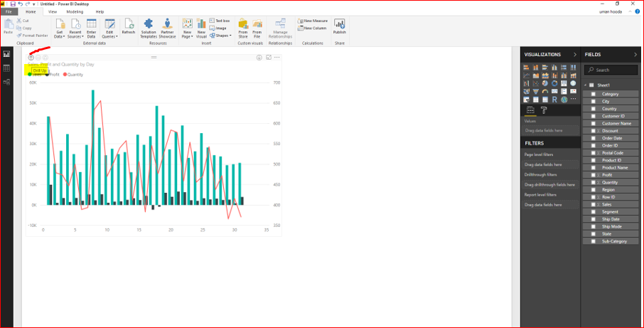Screen dimensions: 644x328
Task: Click New Column
Action: tap(312, 28)
